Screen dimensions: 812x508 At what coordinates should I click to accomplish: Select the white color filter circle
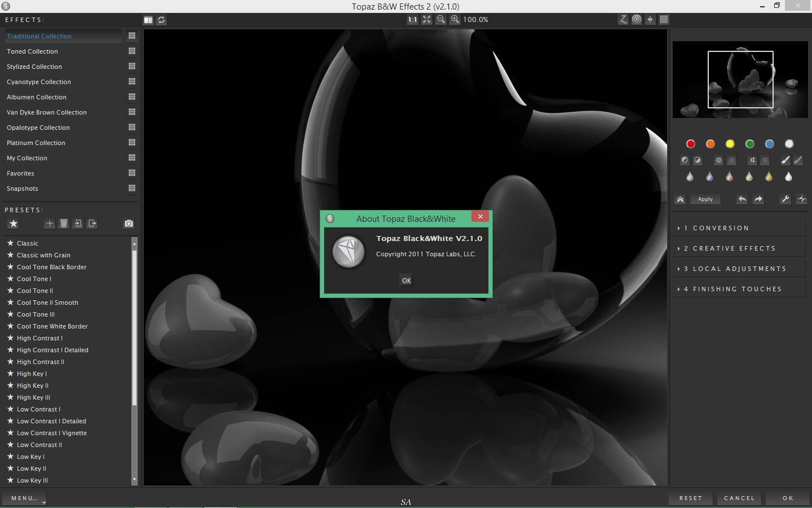point(789,144)
